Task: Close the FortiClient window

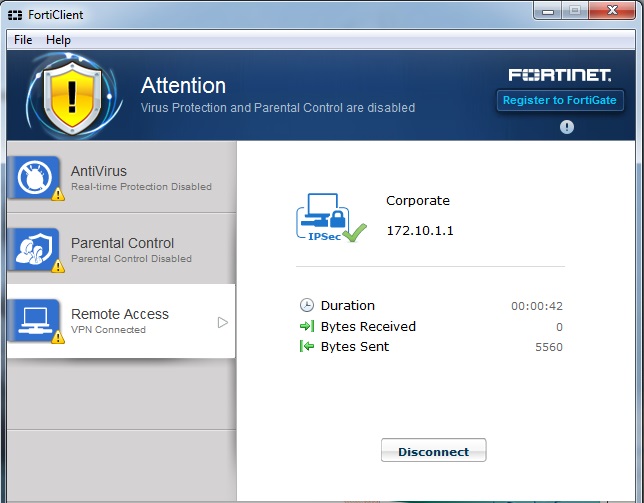Action: (612, 11)
